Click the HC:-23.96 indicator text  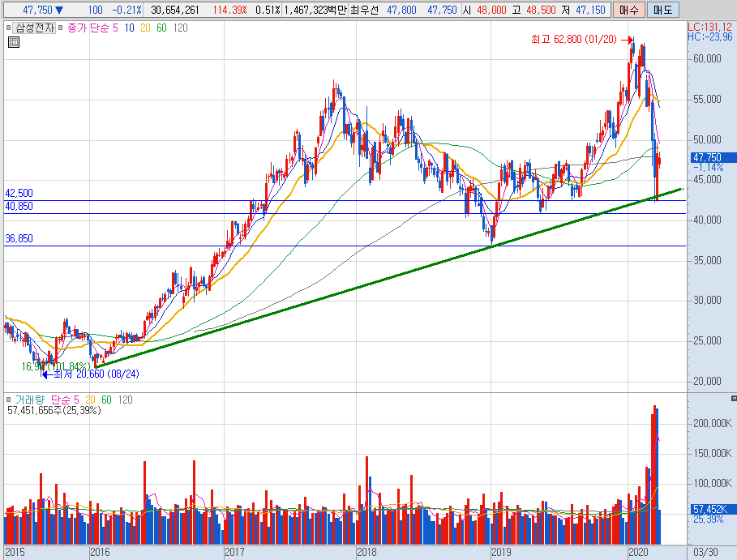[x=709, y=36]
